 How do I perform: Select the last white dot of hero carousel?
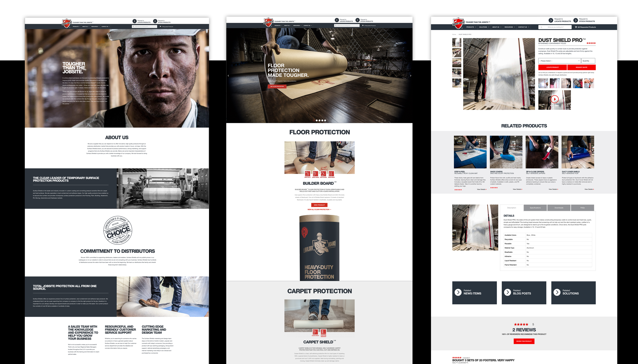point(325,120)
